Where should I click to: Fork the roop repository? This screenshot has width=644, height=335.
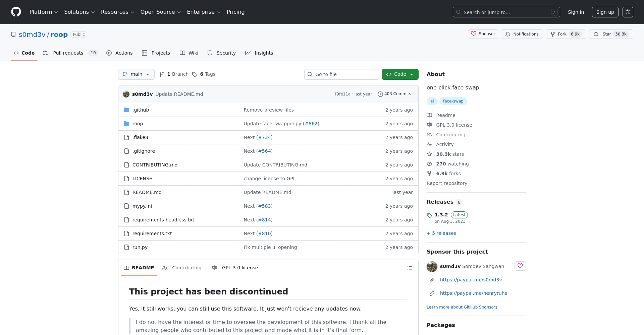pyautogui.click(x=566, y=34)
